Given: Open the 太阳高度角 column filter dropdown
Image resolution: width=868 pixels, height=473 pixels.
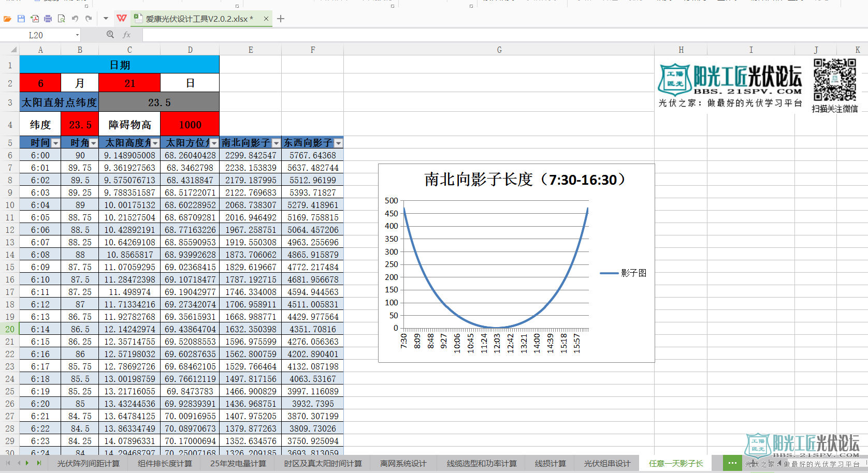Looking at the screenshot, I should (x=155, y=143).
